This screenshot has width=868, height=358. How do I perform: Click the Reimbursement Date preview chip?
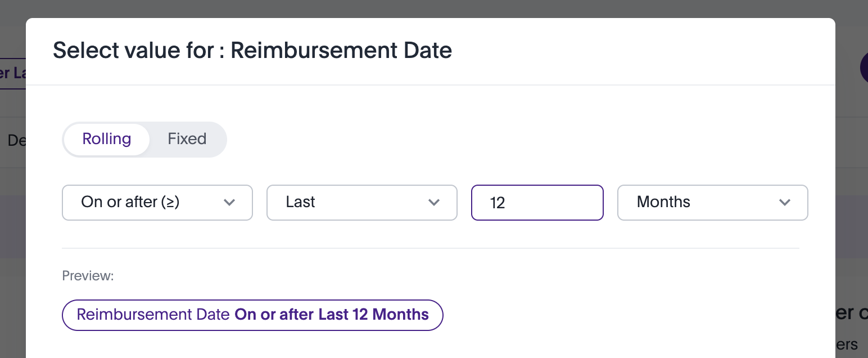252,315
